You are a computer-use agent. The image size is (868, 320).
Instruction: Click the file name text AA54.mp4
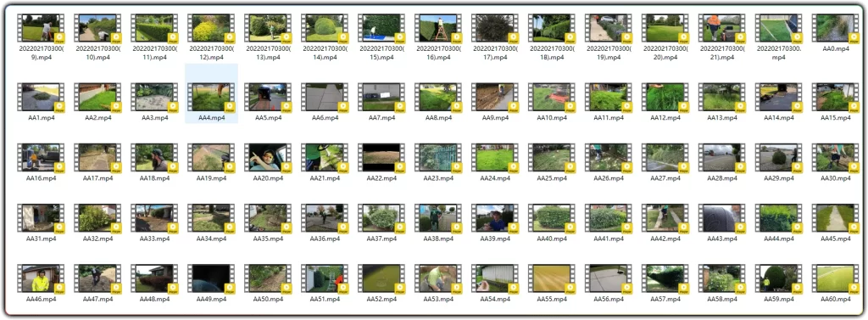495,299
